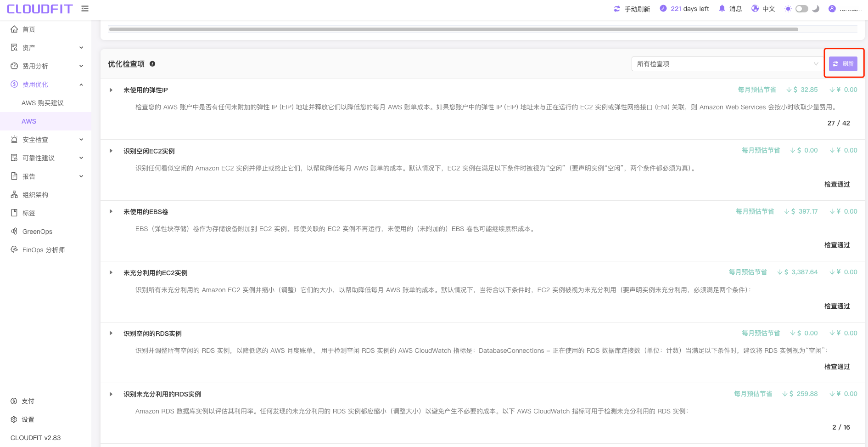The height and width of the screenshot is (447, 868).
Task: Click the language globe icon
Action: click(755, 8)
